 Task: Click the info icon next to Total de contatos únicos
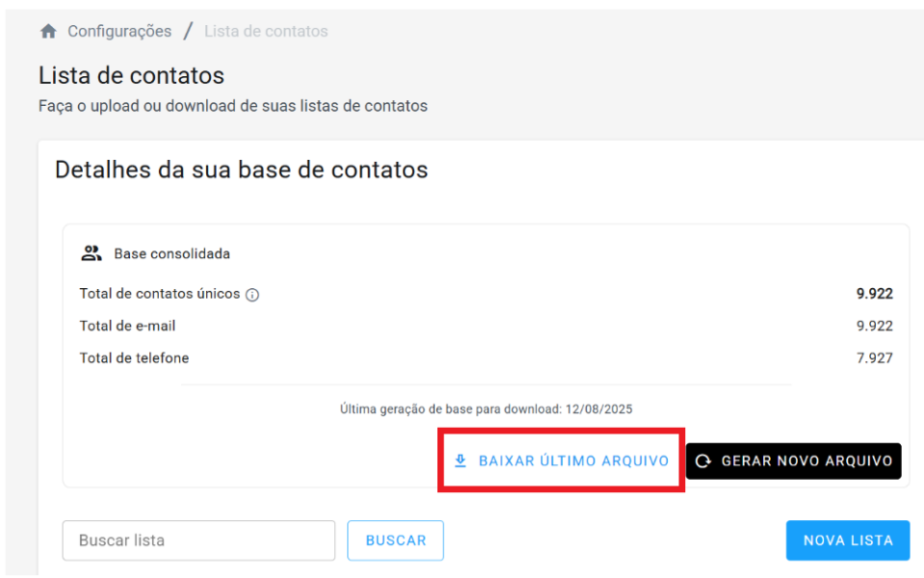click(252, 295)
